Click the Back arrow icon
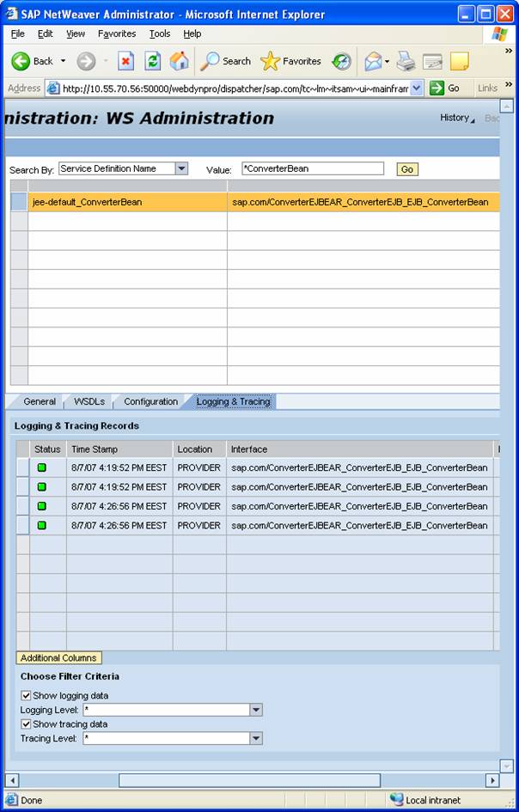The image size is (519, 812). (x=21, y=61)
